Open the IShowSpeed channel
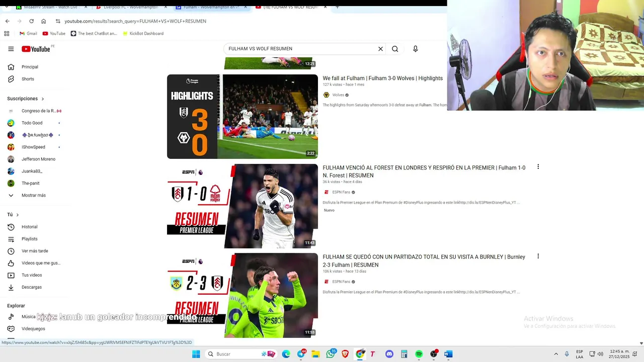644x362 pixels. click(34, 147)
